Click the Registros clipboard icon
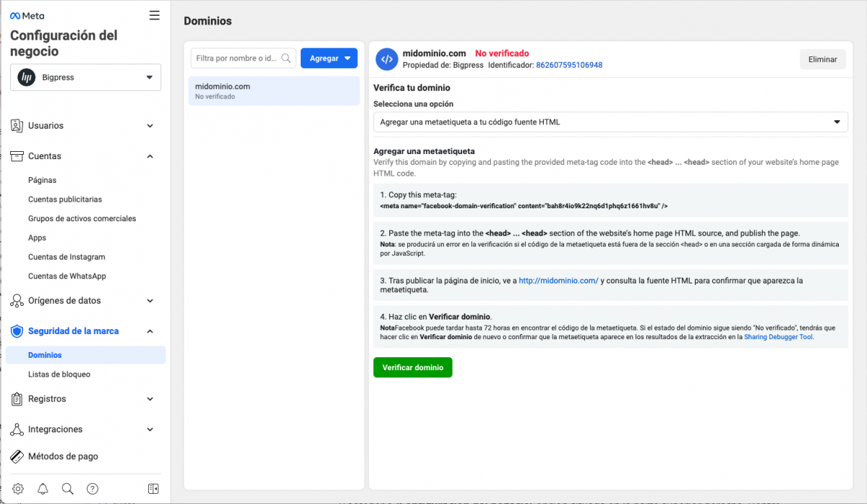Screen dimensions: 867x504 point(17,399)
